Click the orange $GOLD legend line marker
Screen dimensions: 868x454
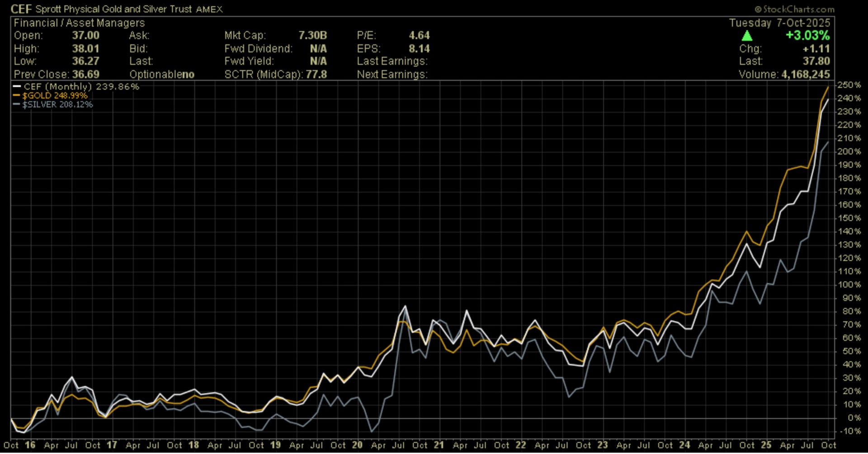tap(17, 96)
